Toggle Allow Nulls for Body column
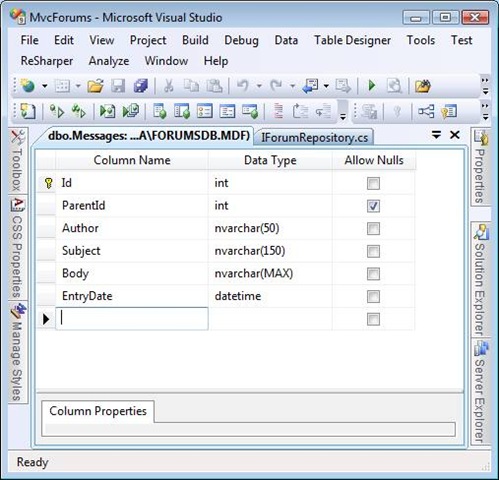The image size is (499, 480). (x=373, y=274)
